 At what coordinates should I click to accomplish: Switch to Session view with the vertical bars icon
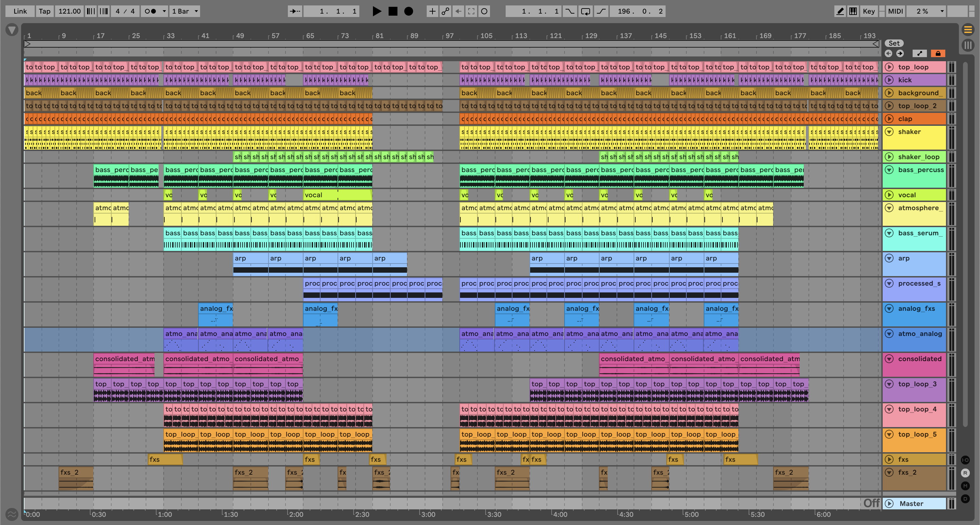click(967, 46)
